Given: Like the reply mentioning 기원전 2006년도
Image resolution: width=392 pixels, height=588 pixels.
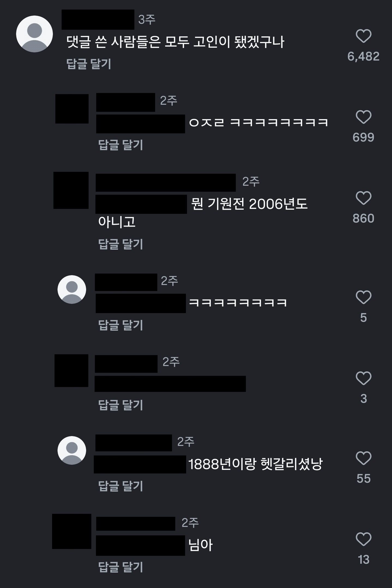Looking at the screenshot, I should 363,198.
